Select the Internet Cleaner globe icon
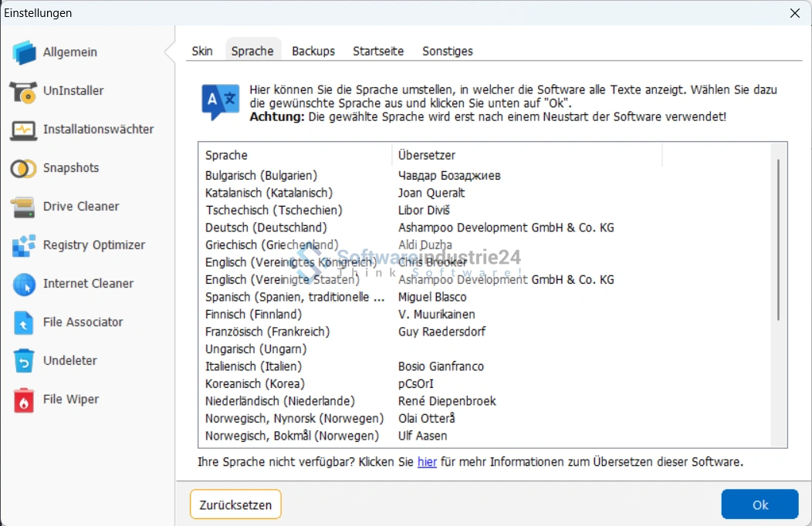Screen dimensions: 812x526 [23, 284]
